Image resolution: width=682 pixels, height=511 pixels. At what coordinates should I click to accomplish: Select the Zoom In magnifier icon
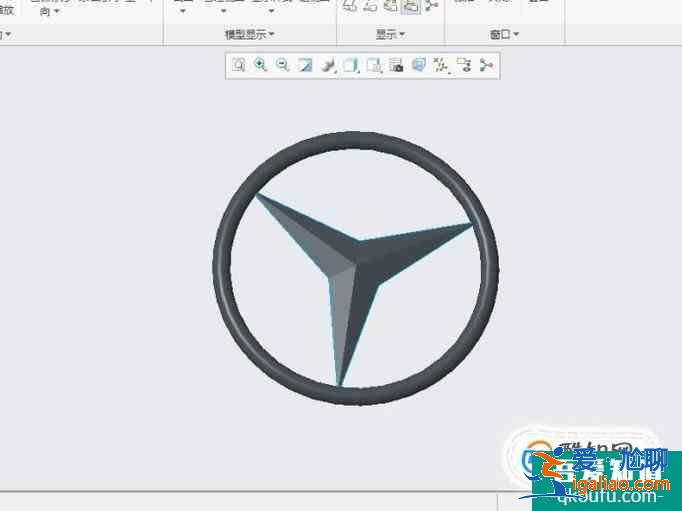(x=261, y=65)
